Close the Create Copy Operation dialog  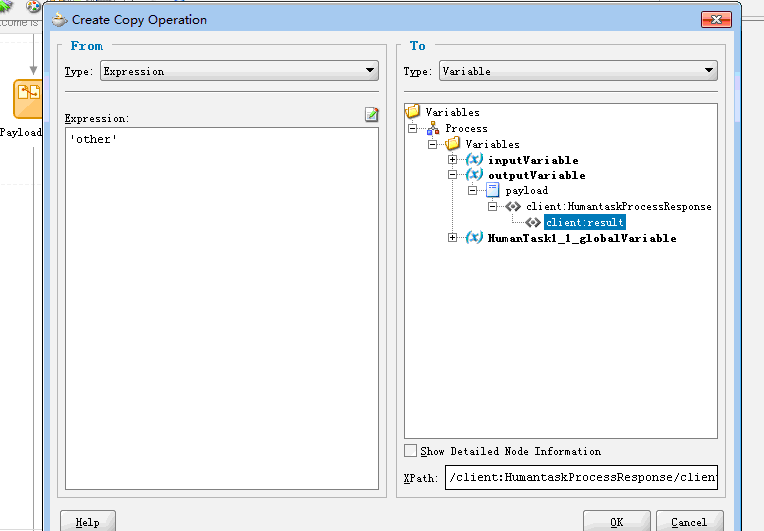pos(716,19)
